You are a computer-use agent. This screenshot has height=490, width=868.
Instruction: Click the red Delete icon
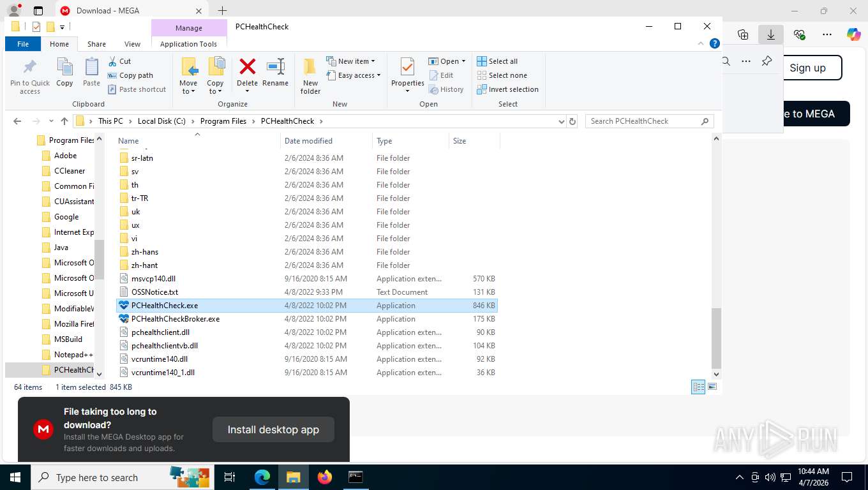247,66
